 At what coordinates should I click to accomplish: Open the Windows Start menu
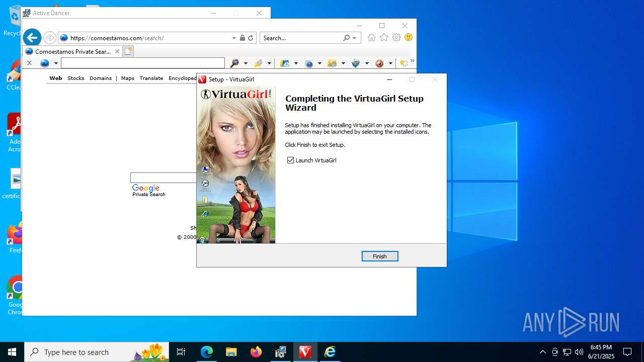click(12, 352)
